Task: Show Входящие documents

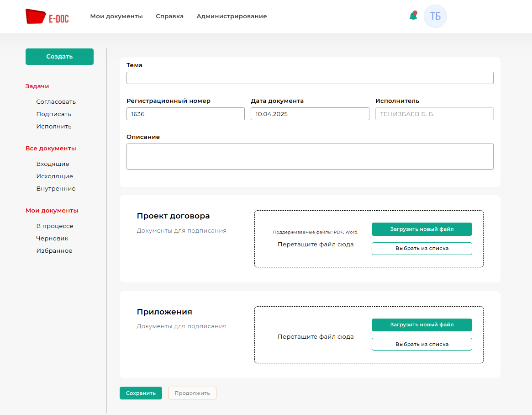Action: tap(53, 164)
